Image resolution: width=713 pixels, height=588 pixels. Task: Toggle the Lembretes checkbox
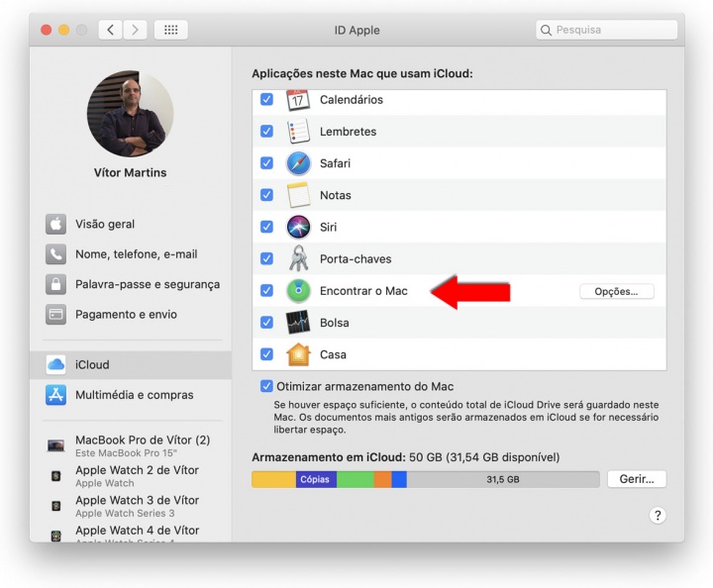(x=267, y=131)
